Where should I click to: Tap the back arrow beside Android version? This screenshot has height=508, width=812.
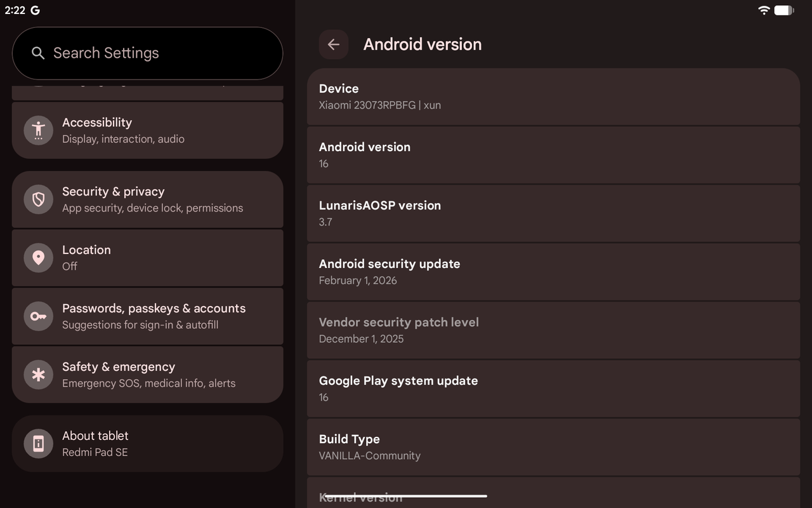[x=333, y=44]
